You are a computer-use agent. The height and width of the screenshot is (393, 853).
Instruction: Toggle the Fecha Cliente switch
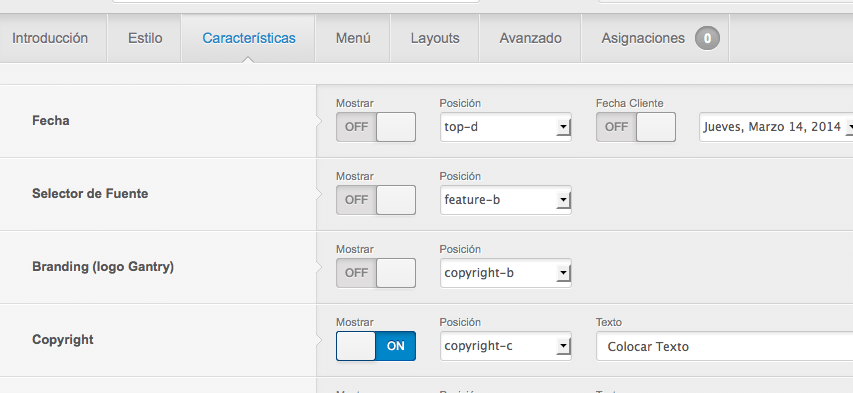click(636, 127)
